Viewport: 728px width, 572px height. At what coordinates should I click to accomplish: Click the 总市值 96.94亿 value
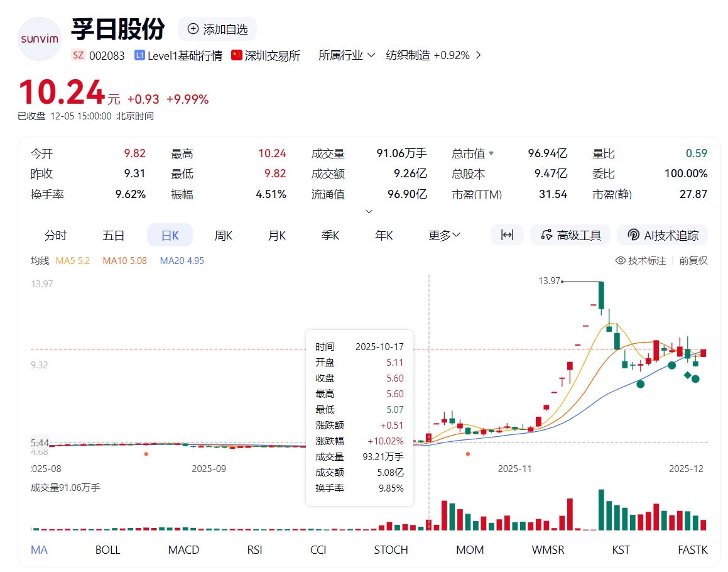click(547, 153)
